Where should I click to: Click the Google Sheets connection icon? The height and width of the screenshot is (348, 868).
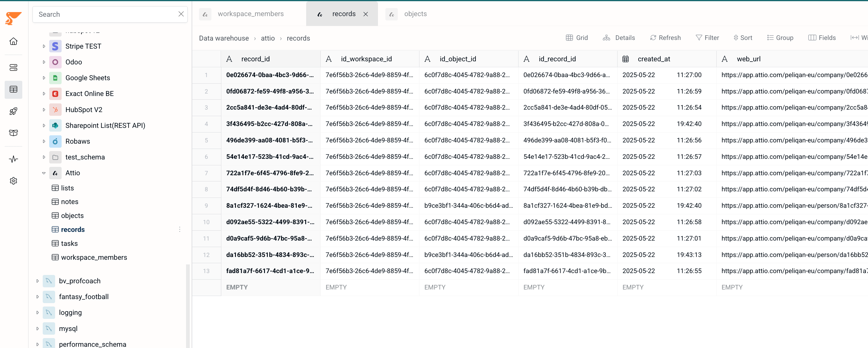point(55,78)
